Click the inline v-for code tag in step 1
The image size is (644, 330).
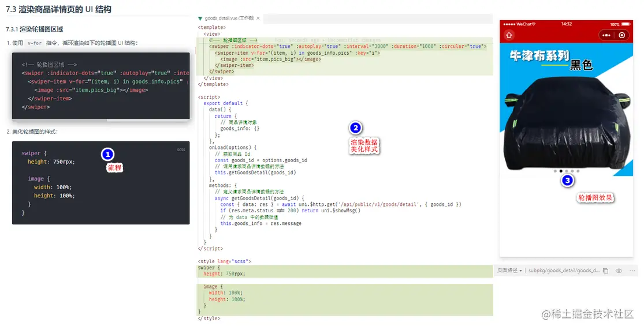[35, 43]
